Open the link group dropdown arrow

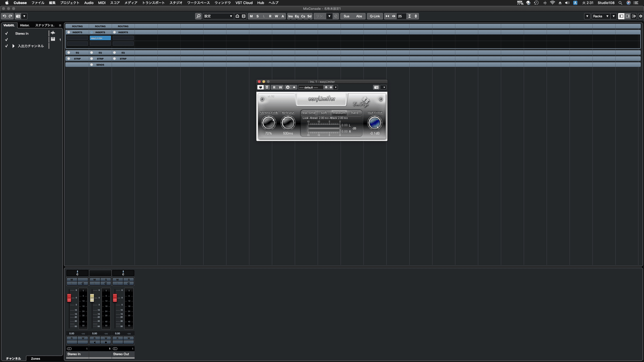tap(329, 16)
